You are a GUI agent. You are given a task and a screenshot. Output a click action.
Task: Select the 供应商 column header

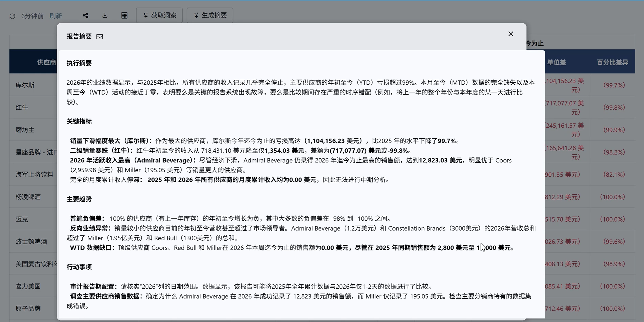coord(46,62)
